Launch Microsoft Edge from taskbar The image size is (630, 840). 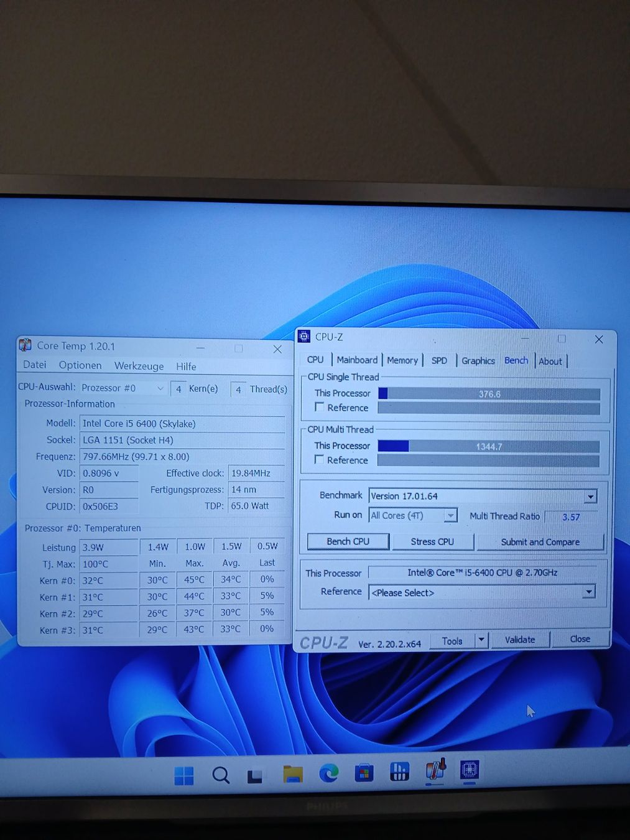click(x=329, y=773)
